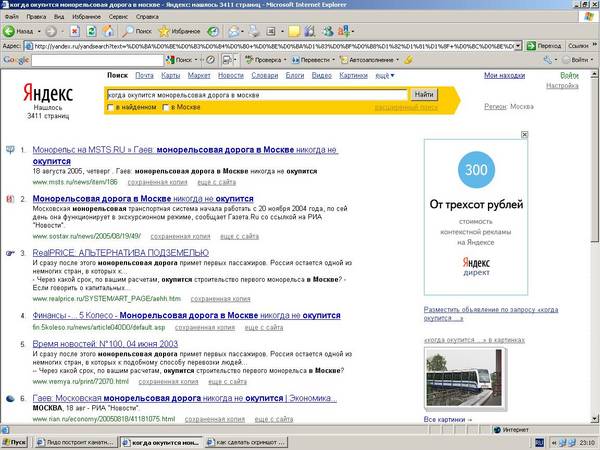This screenshot has width=600, height=450.
Task: Click the Edit page icon in IE toolbar
Action: click(271, 31)
